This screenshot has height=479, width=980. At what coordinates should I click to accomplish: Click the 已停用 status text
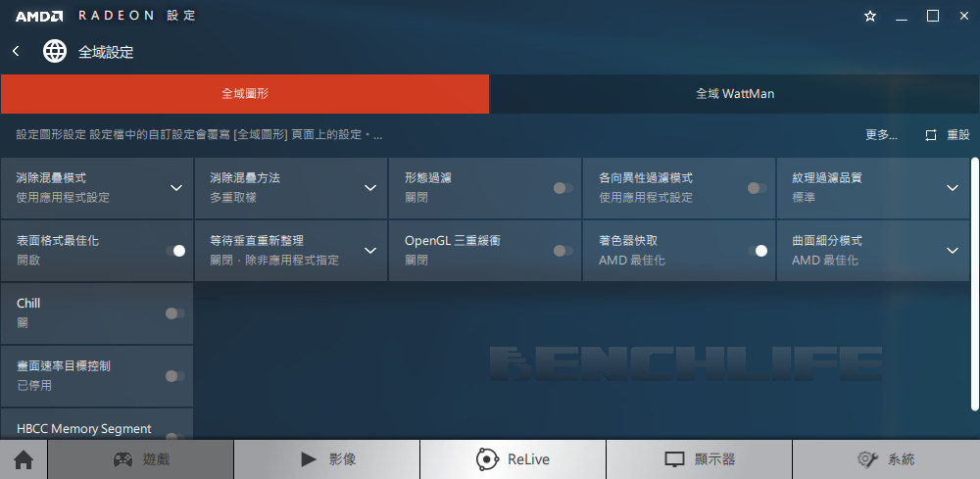pyautogui.click(x=33, y=385)
